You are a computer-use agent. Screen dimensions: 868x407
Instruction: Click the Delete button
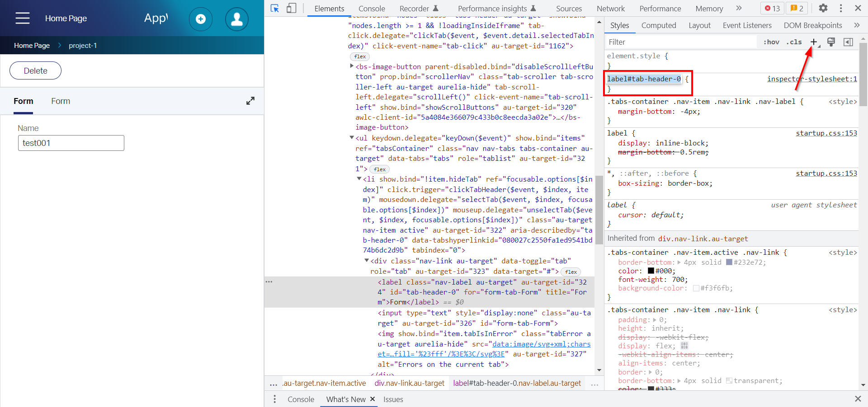pos(35,70)
